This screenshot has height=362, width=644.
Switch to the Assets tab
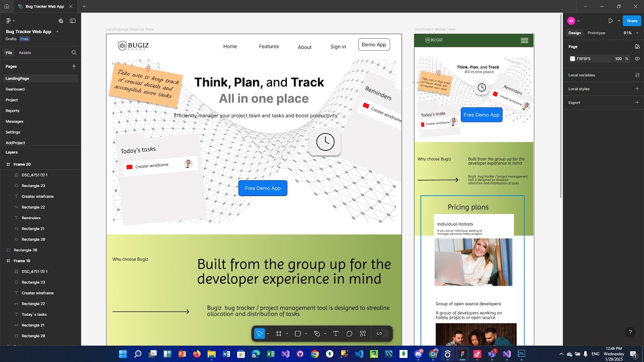tap(25, 52)
